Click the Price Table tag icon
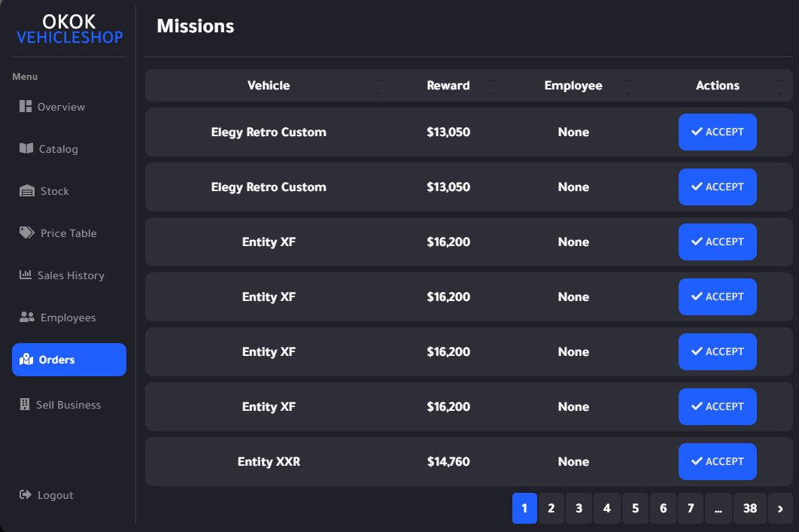 pos(27,233)
